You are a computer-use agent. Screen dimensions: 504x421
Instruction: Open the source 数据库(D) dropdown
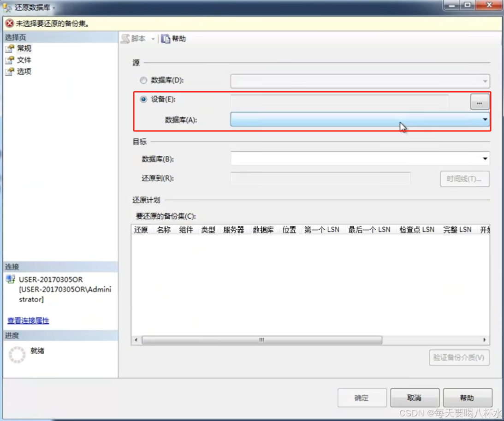click(x=360, y=81)
